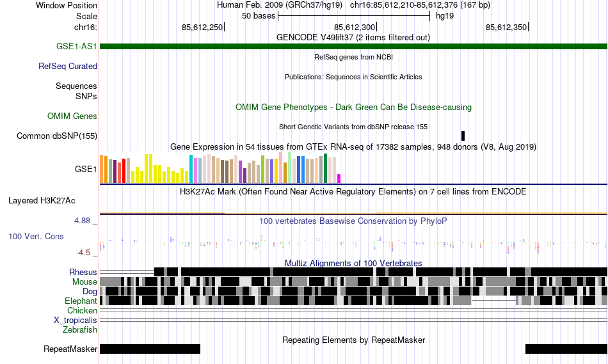This screenshot has width=608, height=364.
Task: Click the Chicken alignment row label
Action: 82,310
